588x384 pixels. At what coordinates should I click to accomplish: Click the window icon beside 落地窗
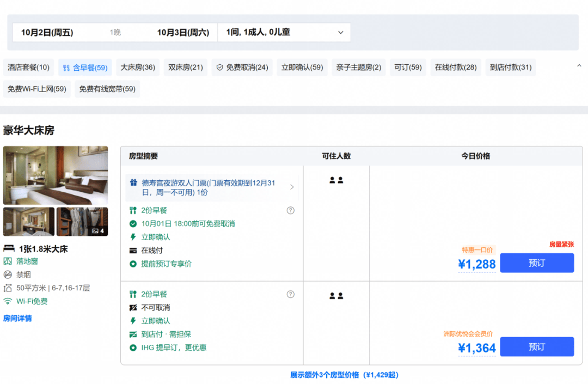pyautogui.click(x=8, y=261)
